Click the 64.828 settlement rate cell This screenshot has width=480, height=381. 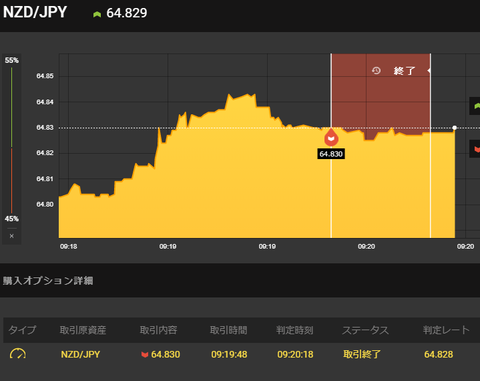438,354
